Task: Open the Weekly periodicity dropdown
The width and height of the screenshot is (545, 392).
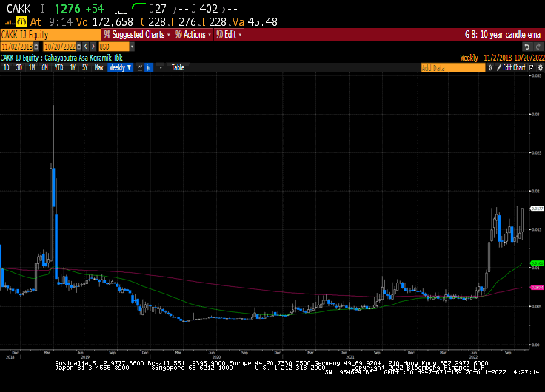Action: click(120, 68)
